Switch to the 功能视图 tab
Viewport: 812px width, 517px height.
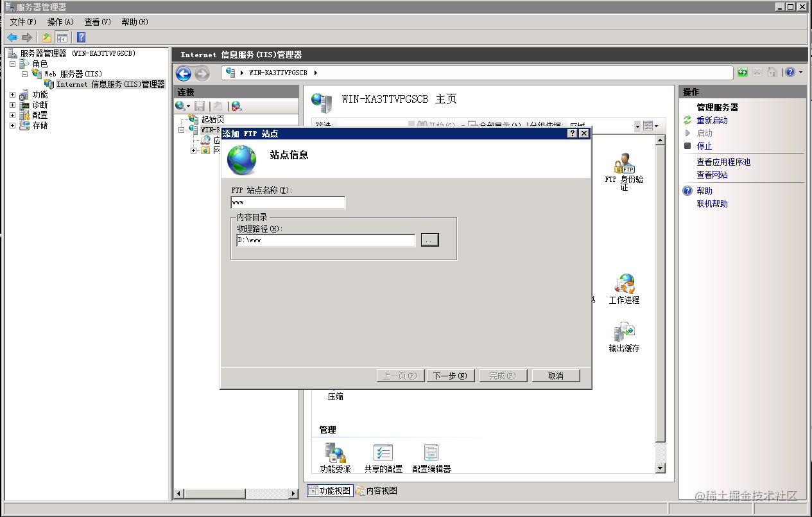330,491
